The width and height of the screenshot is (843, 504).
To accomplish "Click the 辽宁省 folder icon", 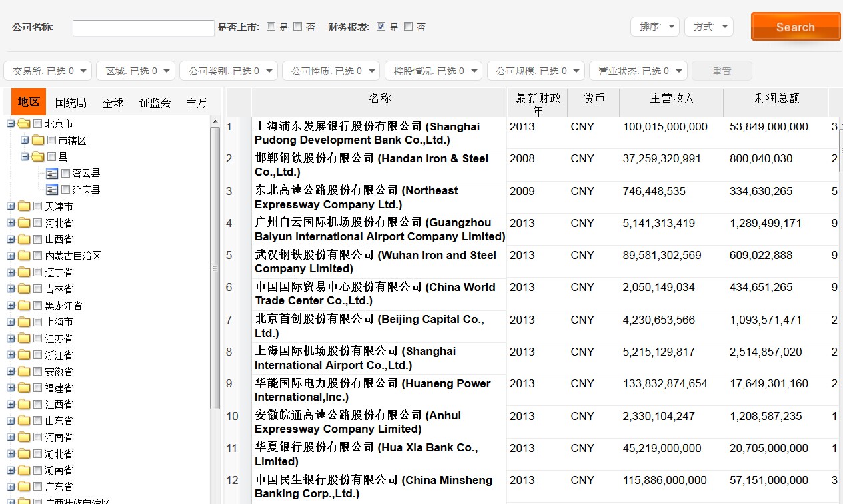I will 24,272.
